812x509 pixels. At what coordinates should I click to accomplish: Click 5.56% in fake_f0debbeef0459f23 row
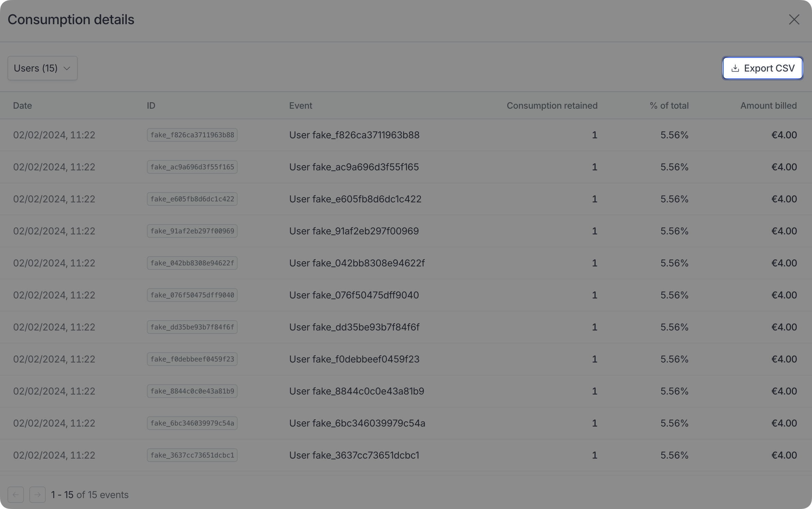tap(674, 359)
